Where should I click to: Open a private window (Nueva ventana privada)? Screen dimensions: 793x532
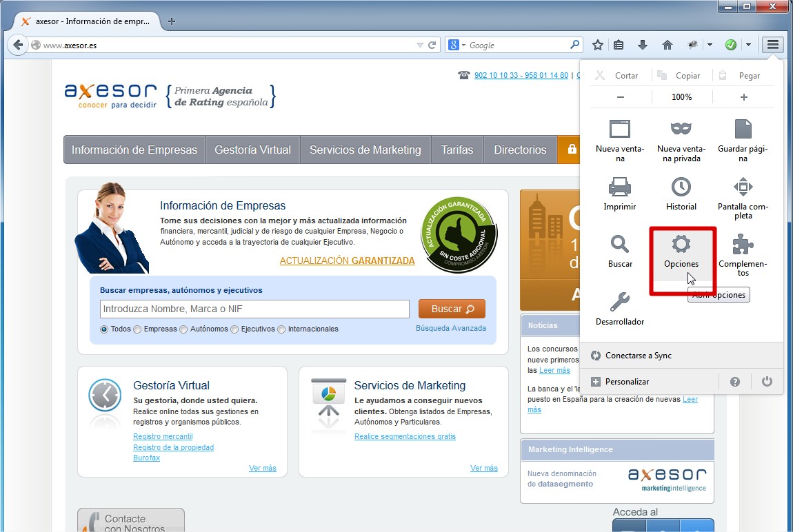681,141
